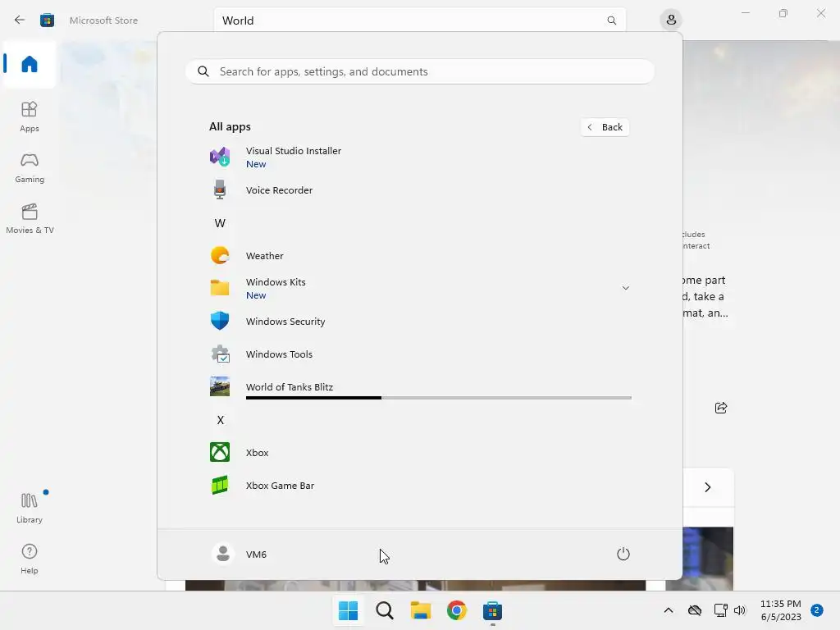840x630 pixels.
Task: Open the notification badge showing 2
Action: (816, 610)
